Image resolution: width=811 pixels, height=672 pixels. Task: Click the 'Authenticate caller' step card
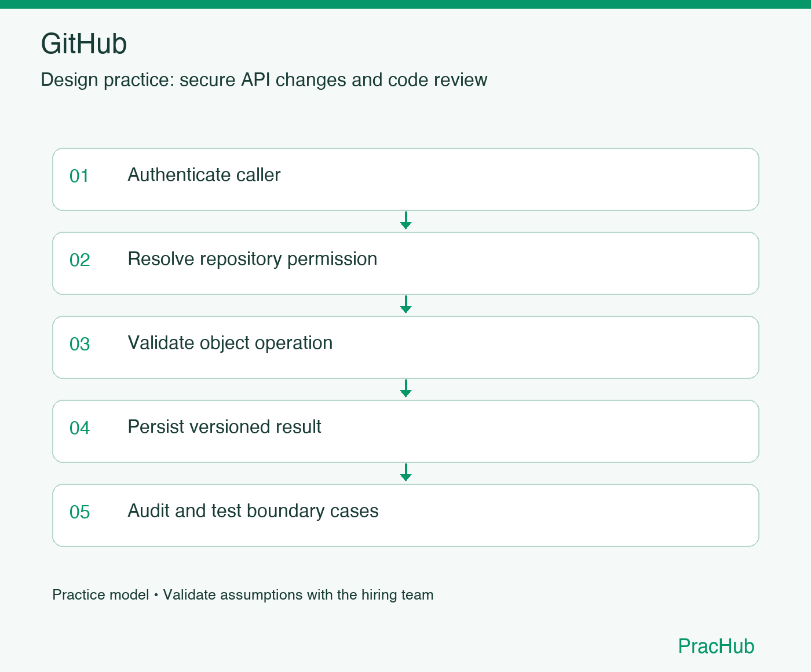405,179
